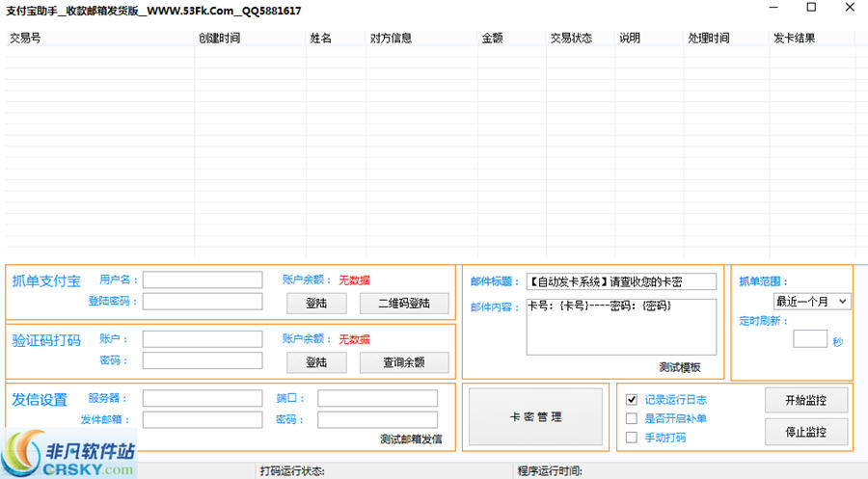Viewport: 868px width, 479px height.
Task: Click 无数据 balance text in 验证码打码 section
Action: [x=354, y=339]
